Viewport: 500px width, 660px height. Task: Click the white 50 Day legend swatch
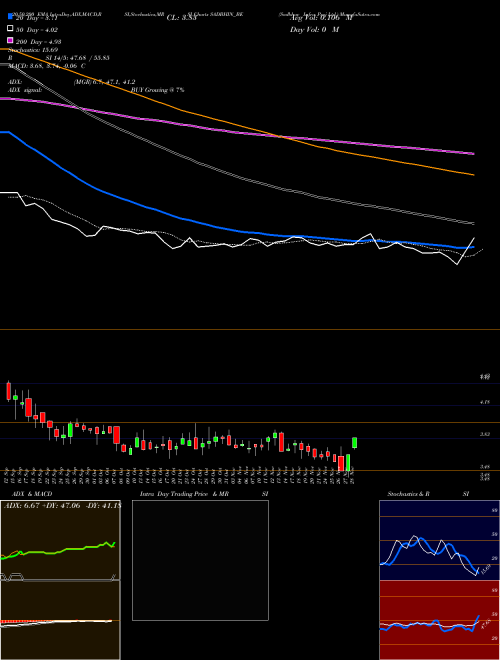10,29
